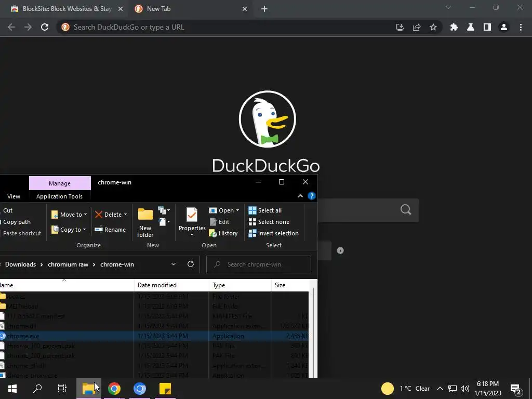Open Google Chrome from the taskbar
This screenshot has height=399, width=532.
[x=114, y=389]
